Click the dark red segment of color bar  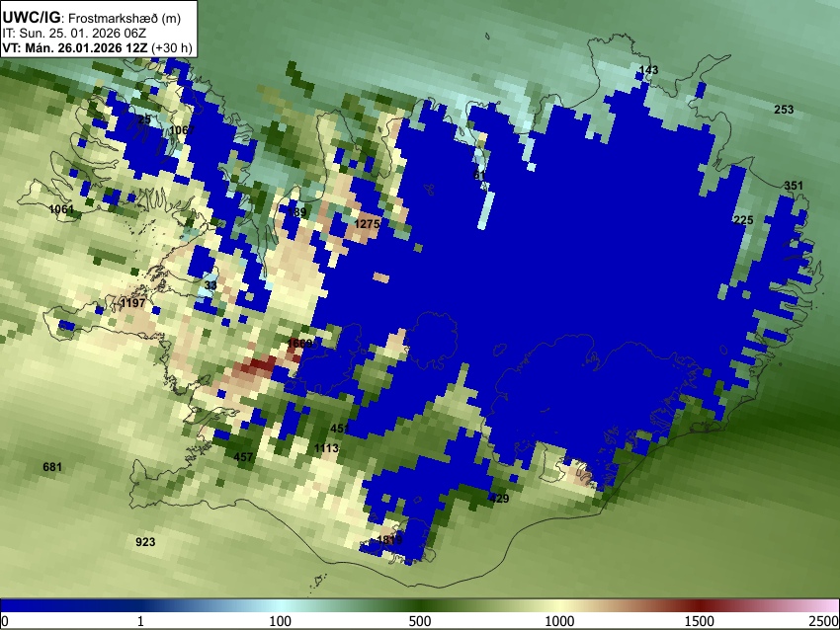(699, 606)
